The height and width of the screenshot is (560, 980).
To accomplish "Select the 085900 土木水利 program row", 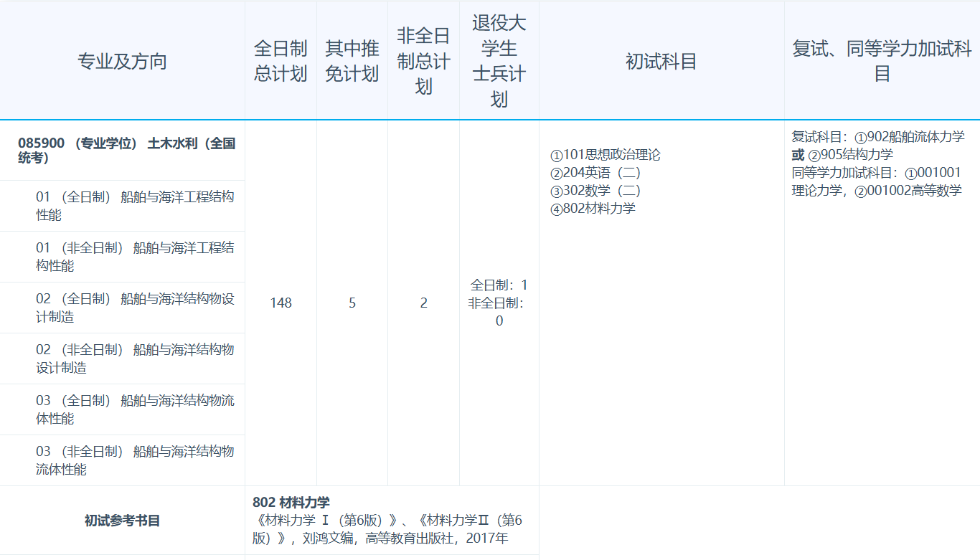I will click(122, 150).
